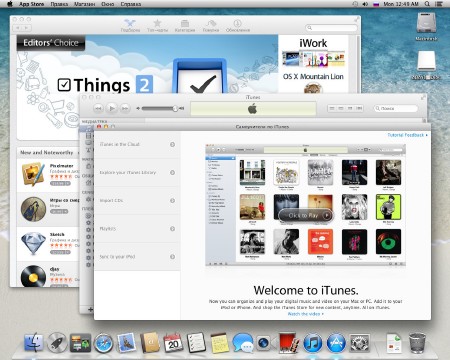This screenshot has width=450, height=360.
Task: Click App Store back navigation arrow
Action: pyautogui.click(x=18, y=28)
